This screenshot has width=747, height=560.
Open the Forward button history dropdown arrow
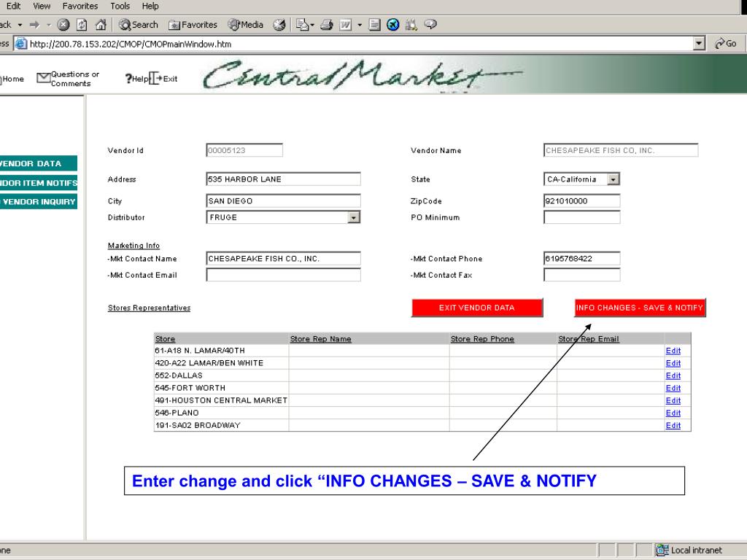tap(49, 25)
